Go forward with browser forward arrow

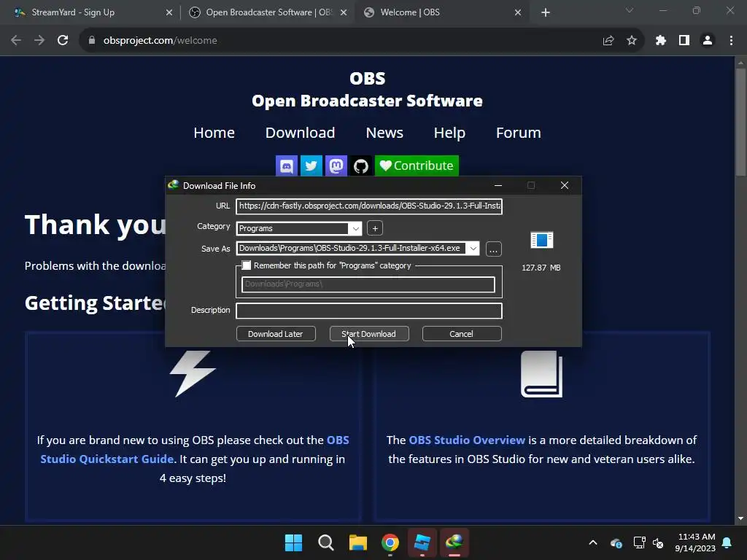tap(39, 41)
